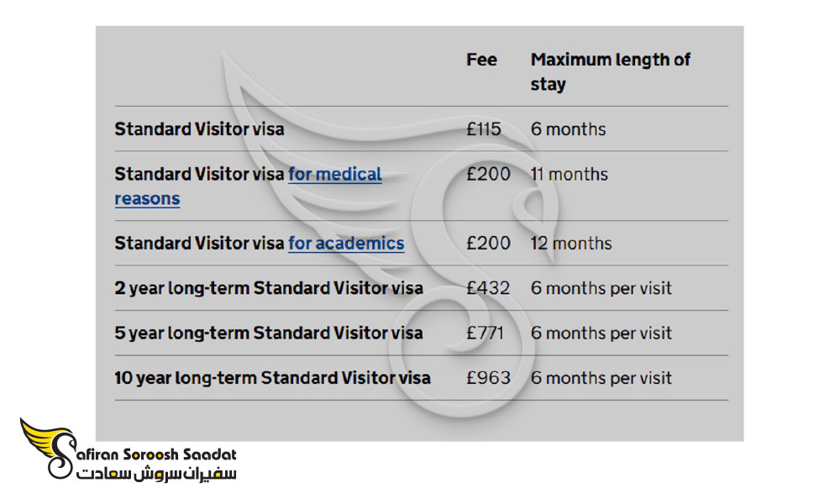Click the 'Maximum length of stay' header
Image resolution: width=840 pixels, height=504 pixels.
610,71
